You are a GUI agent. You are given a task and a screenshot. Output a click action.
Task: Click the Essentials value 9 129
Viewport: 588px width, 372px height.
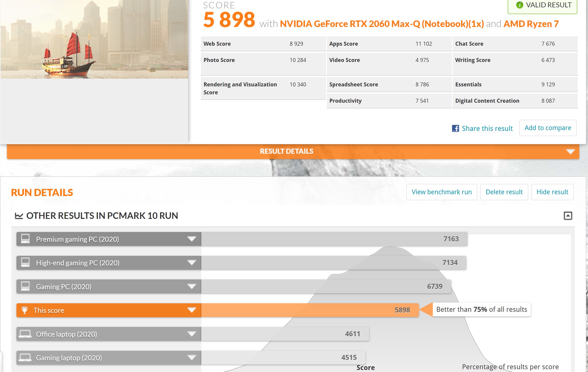(548, 84)
